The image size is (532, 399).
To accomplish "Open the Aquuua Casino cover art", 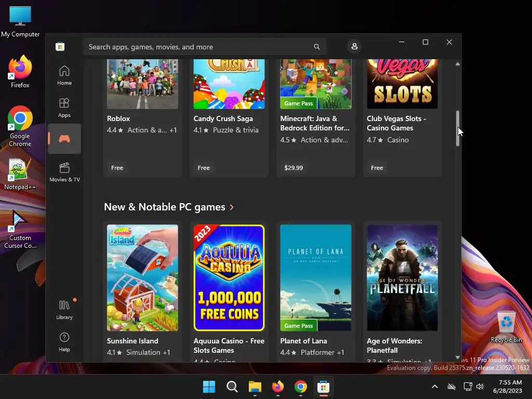I will [x=229, y=277].
